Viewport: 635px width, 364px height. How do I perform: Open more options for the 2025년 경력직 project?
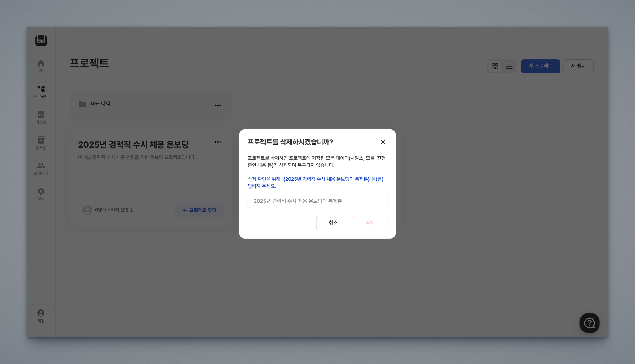tap(218, 142)
